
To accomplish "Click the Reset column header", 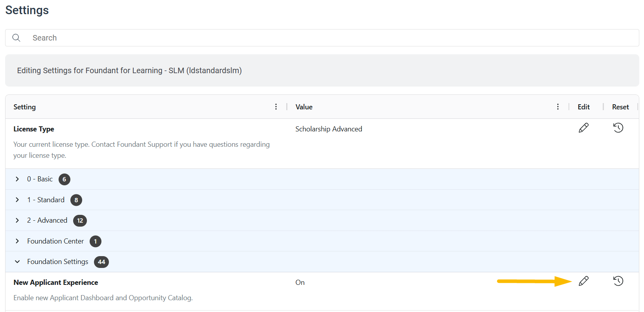I will pyautogui.click(x=620, y=107).
